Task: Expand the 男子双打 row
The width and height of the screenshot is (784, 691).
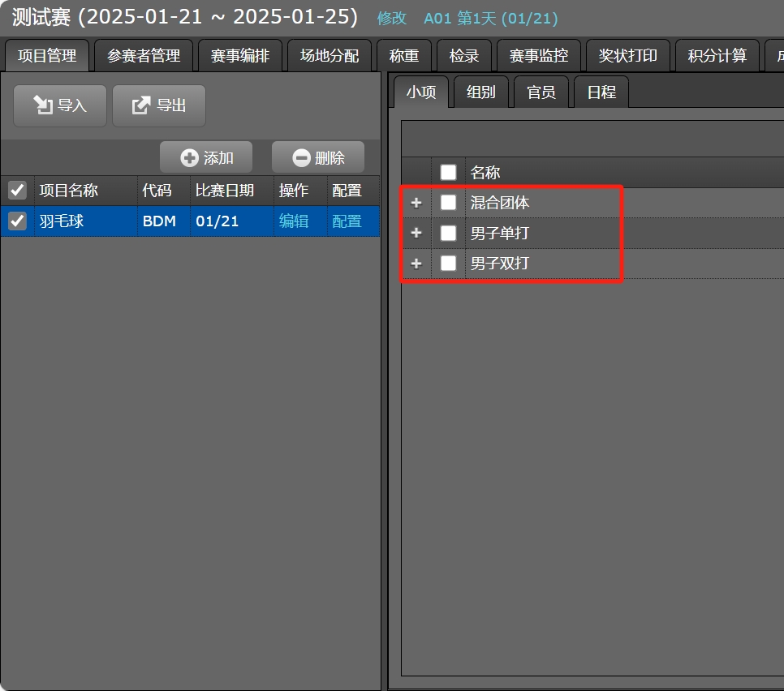Action: click(416, 264)
